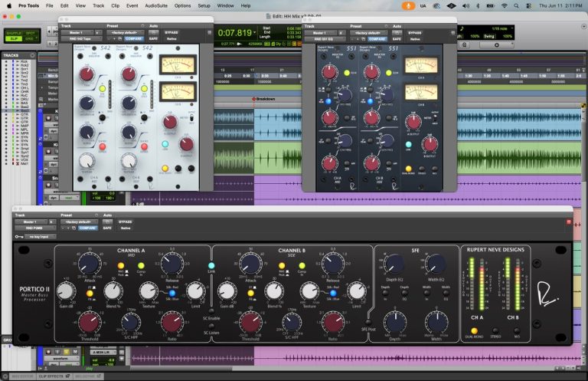Select M/S mode in Portico II
Image resolution: width=588 pixels, height=381 pixels.
click(517, 330)
